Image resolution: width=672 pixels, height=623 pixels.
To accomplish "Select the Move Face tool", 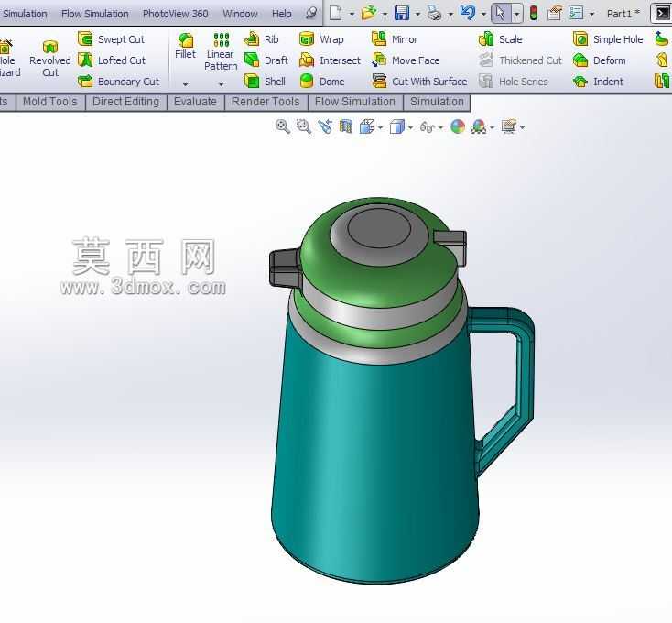I will click(406, 60).
